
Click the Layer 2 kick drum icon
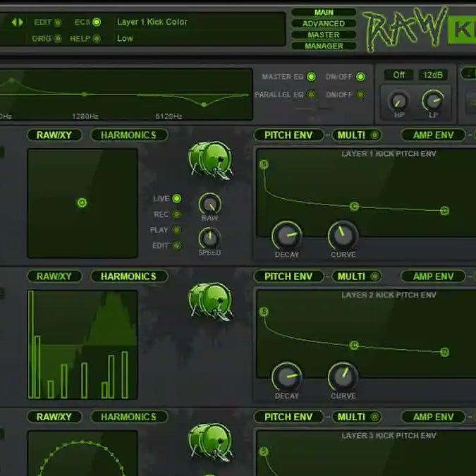210,301
